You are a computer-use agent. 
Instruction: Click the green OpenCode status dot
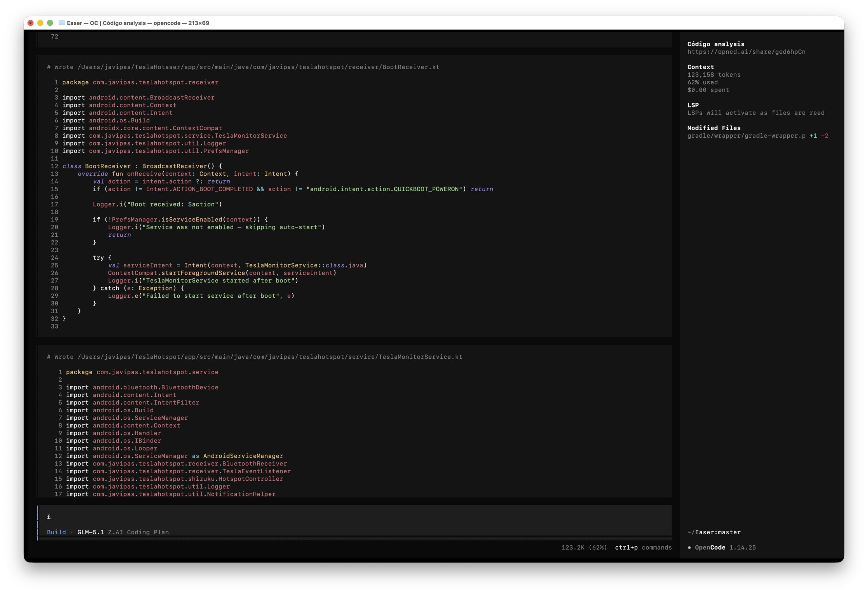(689, 547)
